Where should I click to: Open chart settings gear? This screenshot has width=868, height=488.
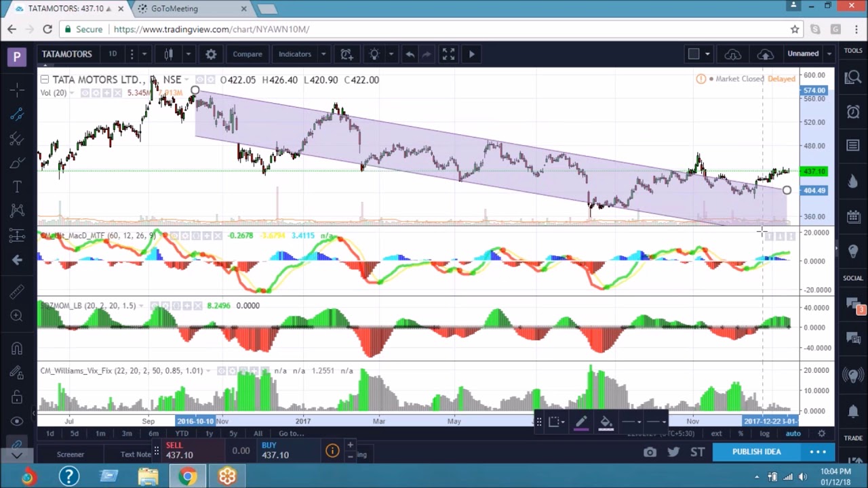click(211, 54)
